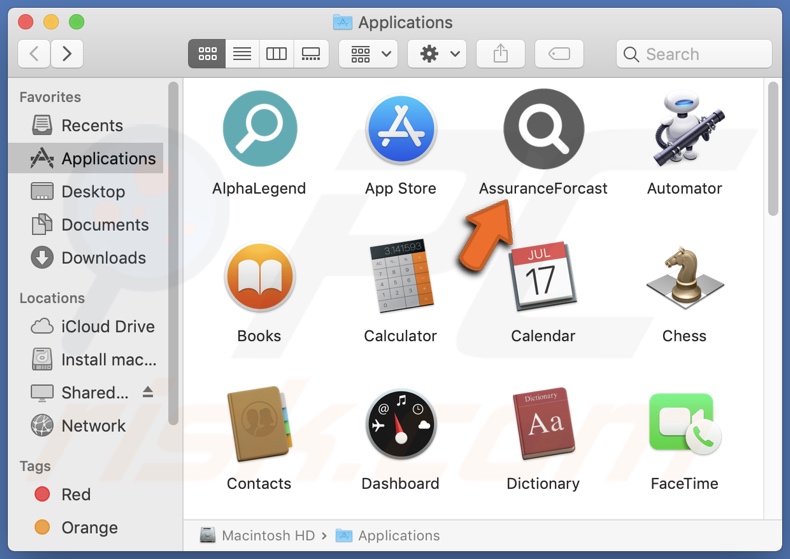This screenshot has height=559, width=790.
Task: Click the Automator name label
Action: (x=685, y=188)
